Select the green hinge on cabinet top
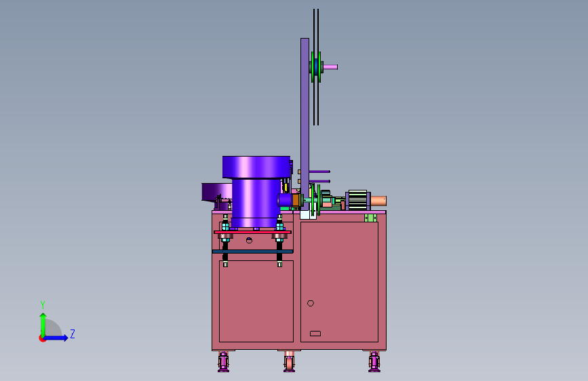Image resolution: width=588 pixels, height=381 pixels. [370, 218]
